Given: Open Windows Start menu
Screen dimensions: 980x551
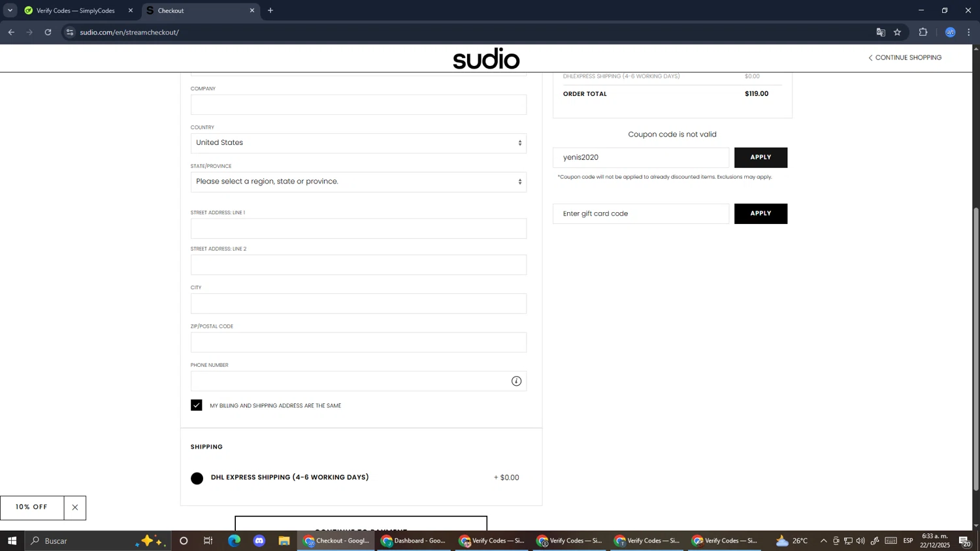Looking at the screenshot, I should [x=12, y=541].
